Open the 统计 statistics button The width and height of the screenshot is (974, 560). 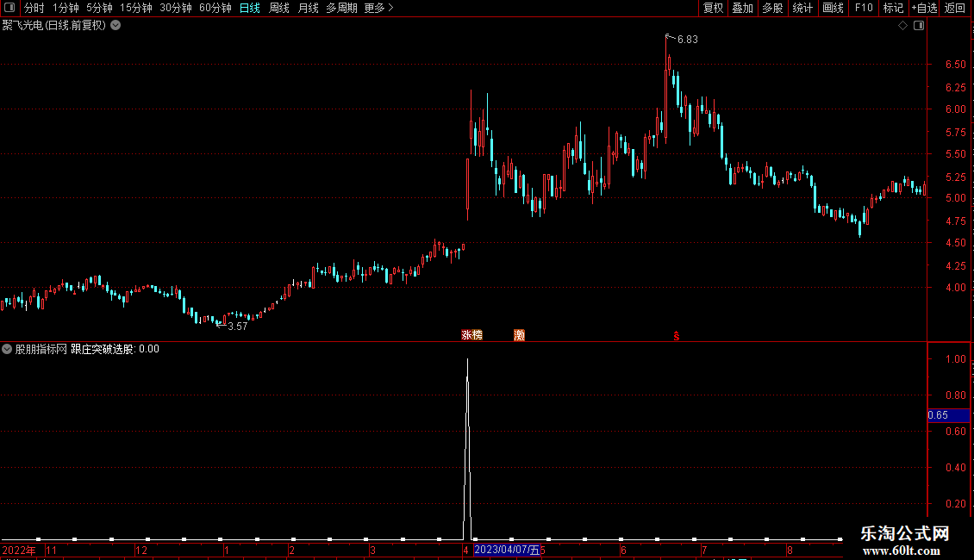point(802,8)
